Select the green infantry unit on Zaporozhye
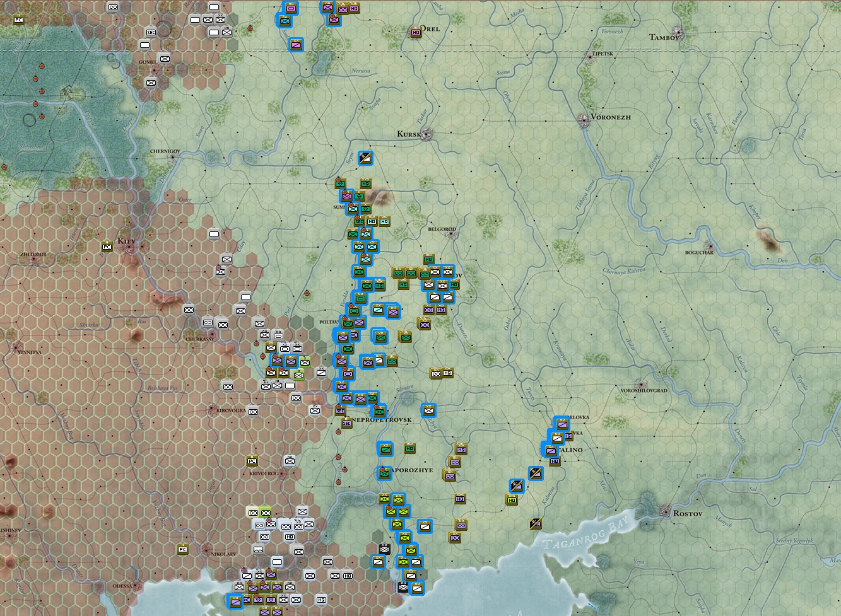The height and width of the screenshot is (616, 841). tap(384, 473)
